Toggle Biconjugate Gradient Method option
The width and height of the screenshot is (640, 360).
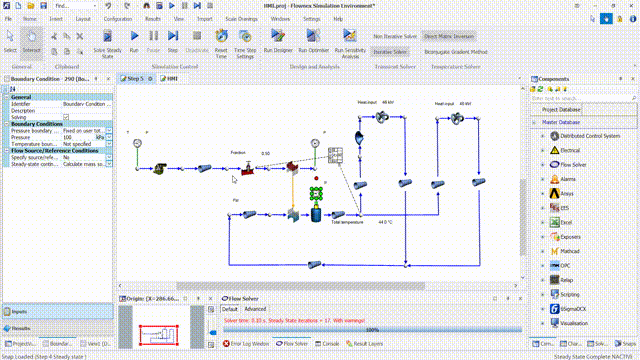(x=456, y=52)
